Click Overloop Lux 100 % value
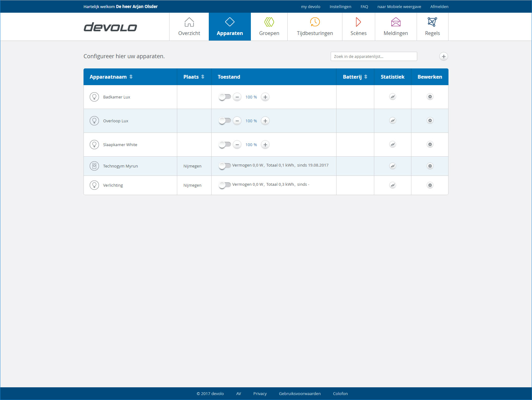Screen dimensions: 532x400 click(x=251, y=121)
